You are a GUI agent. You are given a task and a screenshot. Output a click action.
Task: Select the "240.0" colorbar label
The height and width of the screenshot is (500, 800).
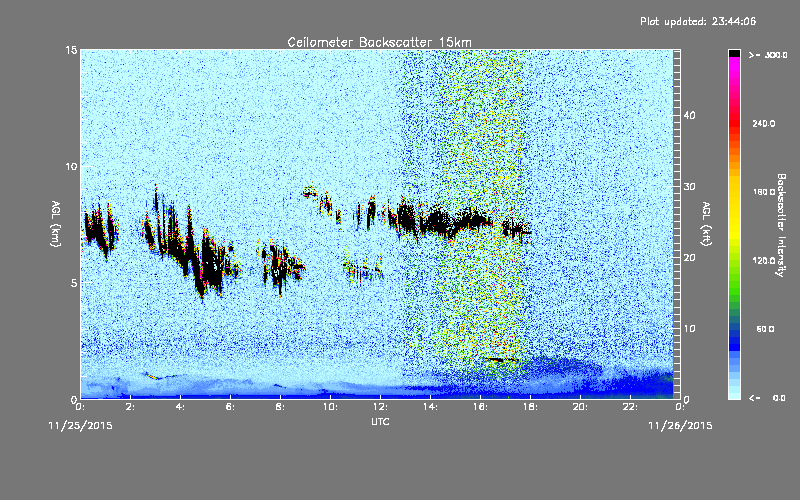click(764, 124)
